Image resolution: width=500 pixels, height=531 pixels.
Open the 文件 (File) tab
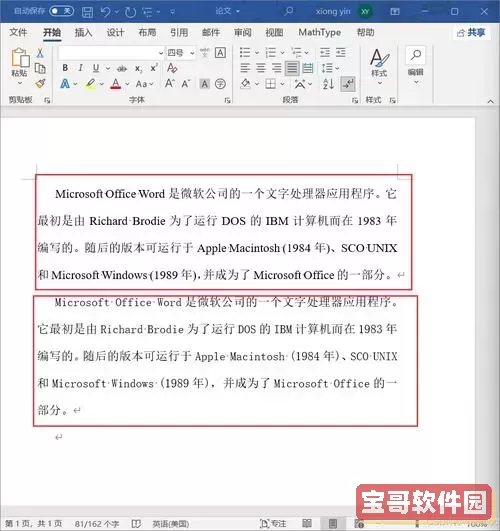(x=18, y=33)
